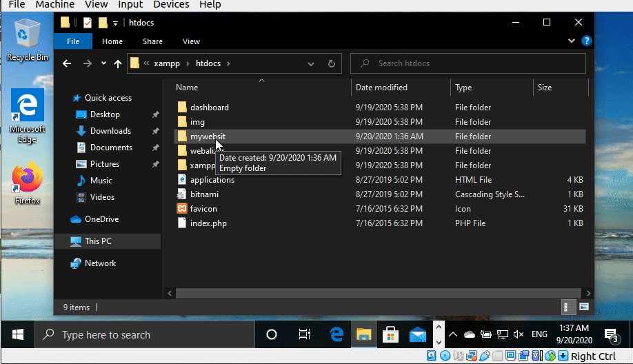Open the Share ribbon tab
633x364 pixels.
pos(152,41)
